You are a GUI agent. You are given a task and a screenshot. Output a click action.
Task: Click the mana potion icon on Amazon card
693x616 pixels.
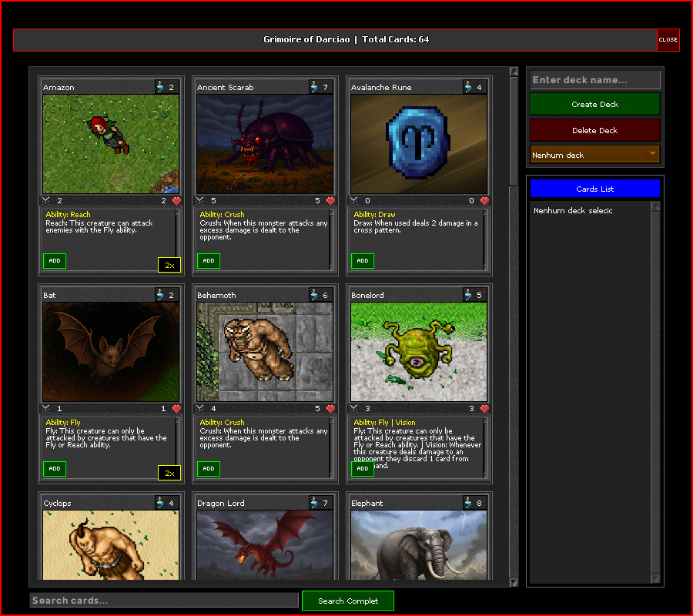160,87
